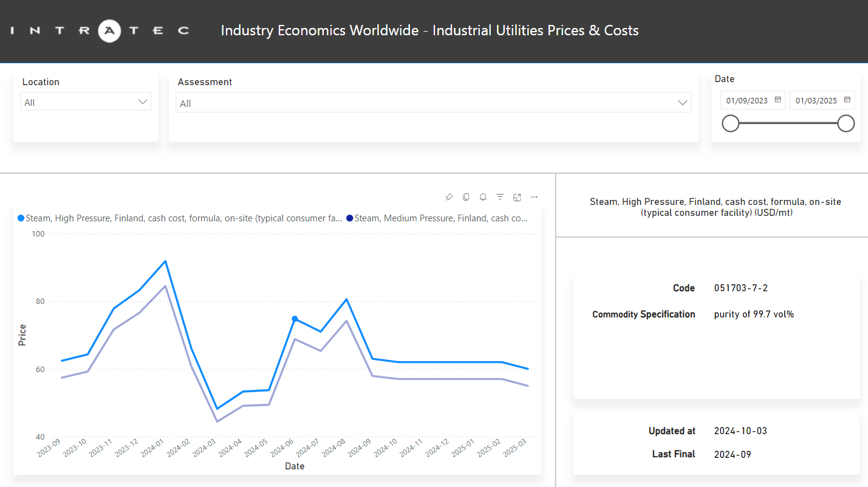Screen dimensions: 868x487
Task: Open filters on the chart visual
Action: tap(500, 197)
